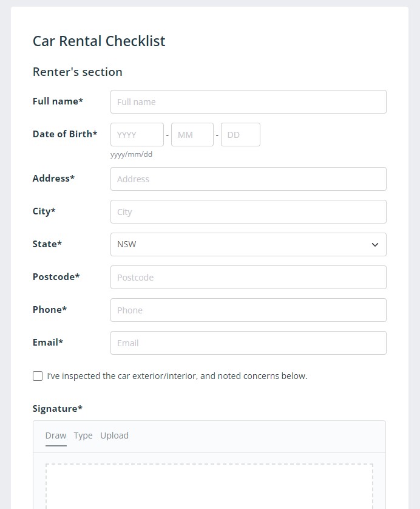Click inside the Full name field

click(x=248, y=101)
